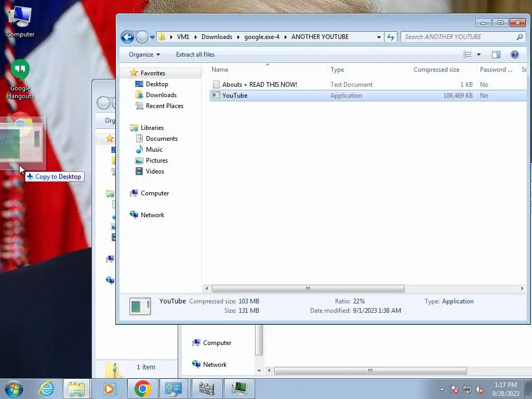Click the refresh button beside the address bar
This screenshot has height=399, width=532.
[x=391, y=37]
